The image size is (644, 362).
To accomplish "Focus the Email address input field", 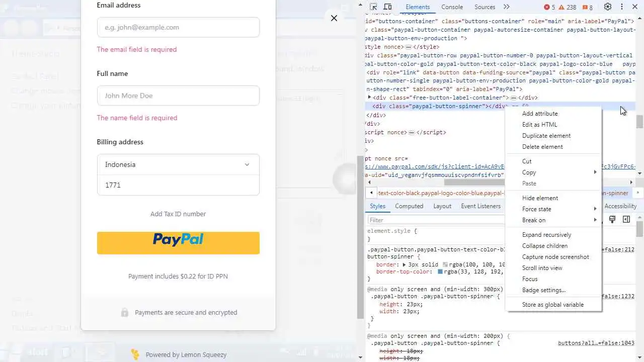I will [x=178, y=27].
